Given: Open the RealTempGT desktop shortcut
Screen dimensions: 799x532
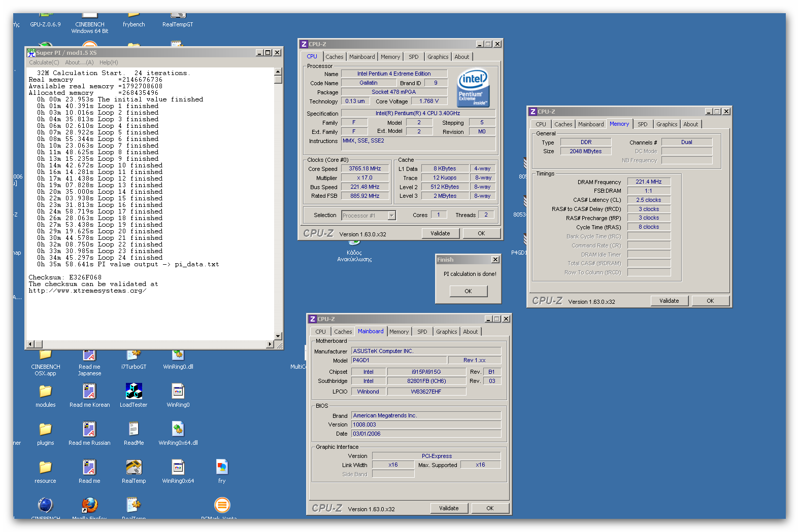Looking at the screenshot, I should point(178,24).
